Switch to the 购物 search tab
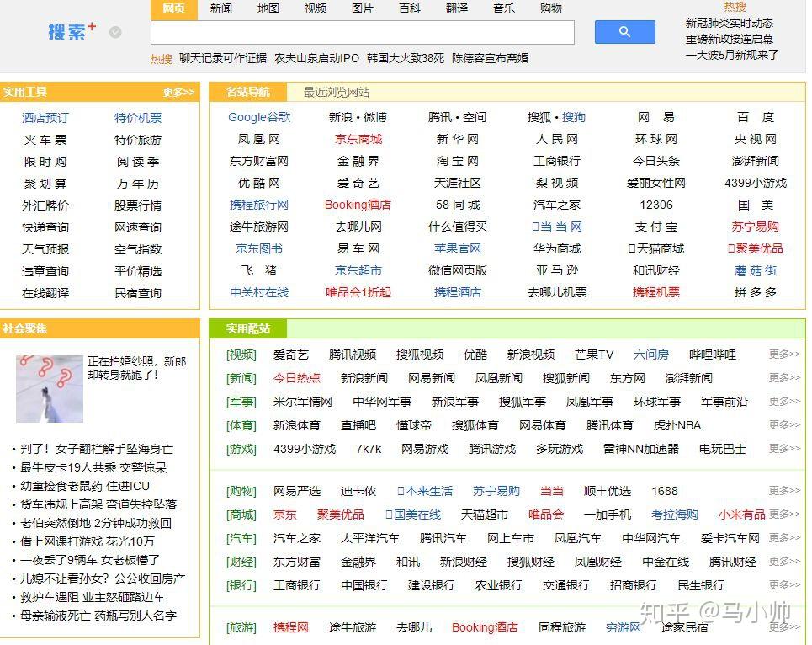This screenshot has width=812, height=645. point(550,8)
